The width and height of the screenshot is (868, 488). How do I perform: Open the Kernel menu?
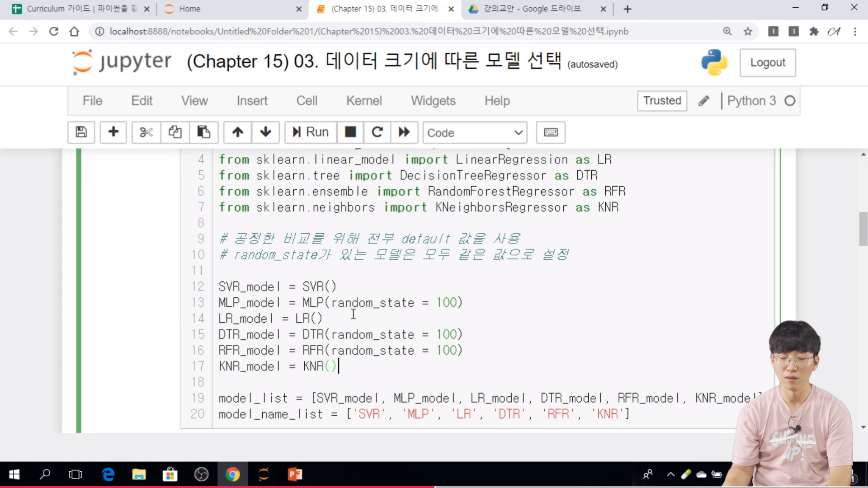pyautogui.click(x=364, y=100)
